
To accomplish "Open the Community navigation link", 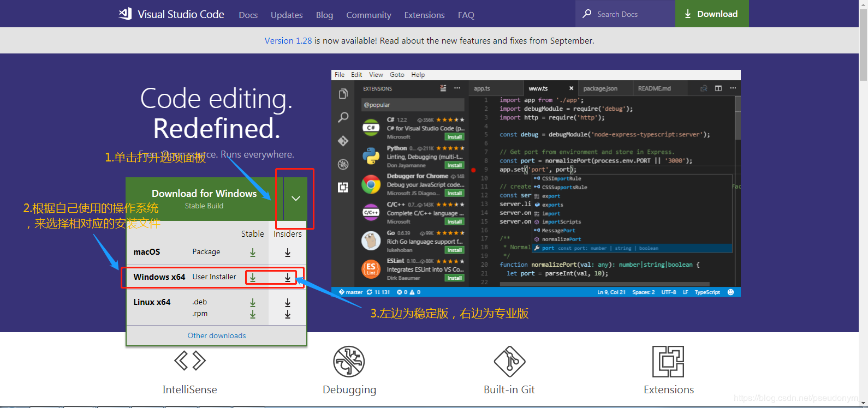I will click(368, 15).
